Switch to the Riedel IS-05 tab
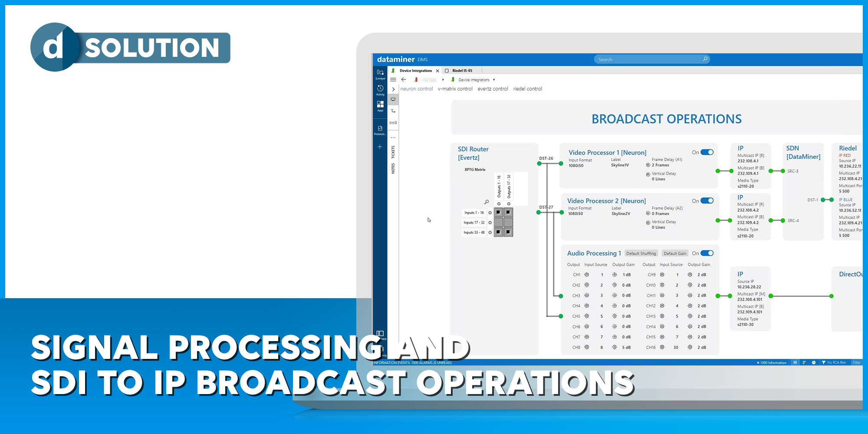This screenshot has height=434, width=868. 463,70
